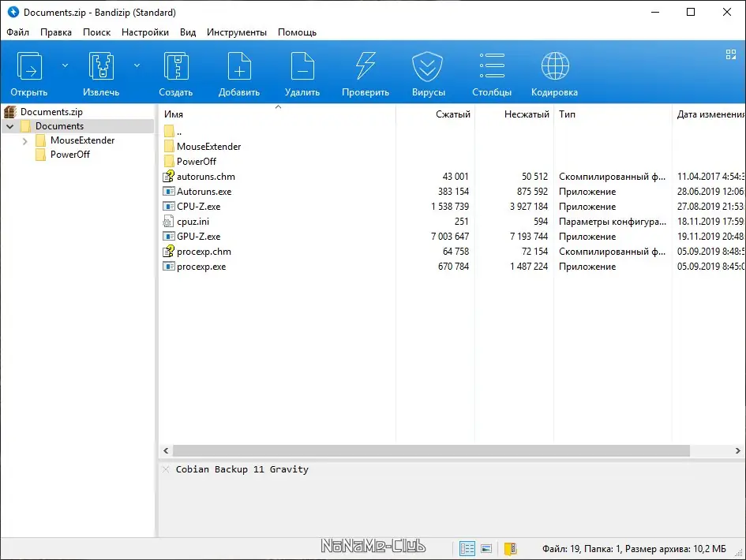746x560 pixels.
Task: Close the archive comment pane
Action: coord(166,469)
